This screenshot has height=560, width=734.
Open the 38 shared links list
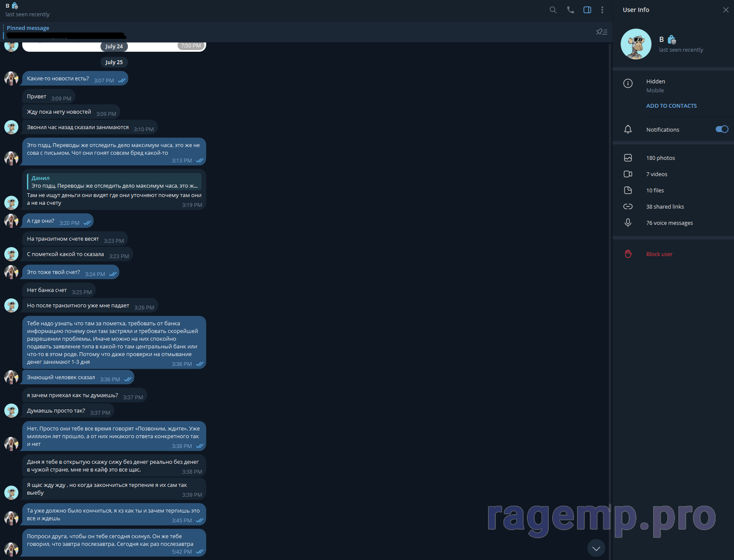click(x=665, y=206)
